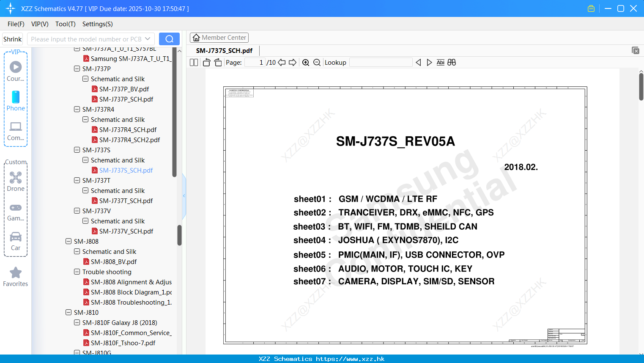Rotate the page counterclockwise
Screen dimensions: 644x363
(x=206, y=63)
